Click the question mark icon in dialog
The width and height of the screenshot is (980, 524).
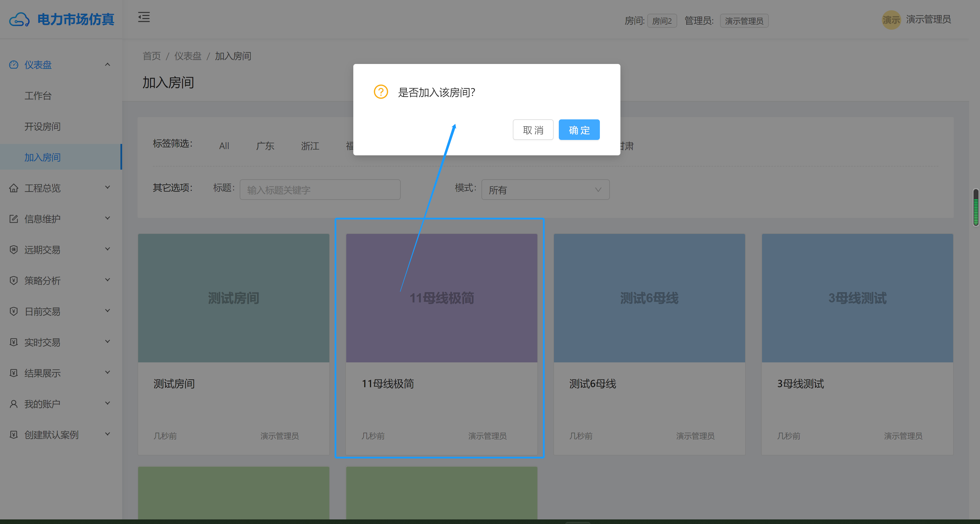(381, 92)
